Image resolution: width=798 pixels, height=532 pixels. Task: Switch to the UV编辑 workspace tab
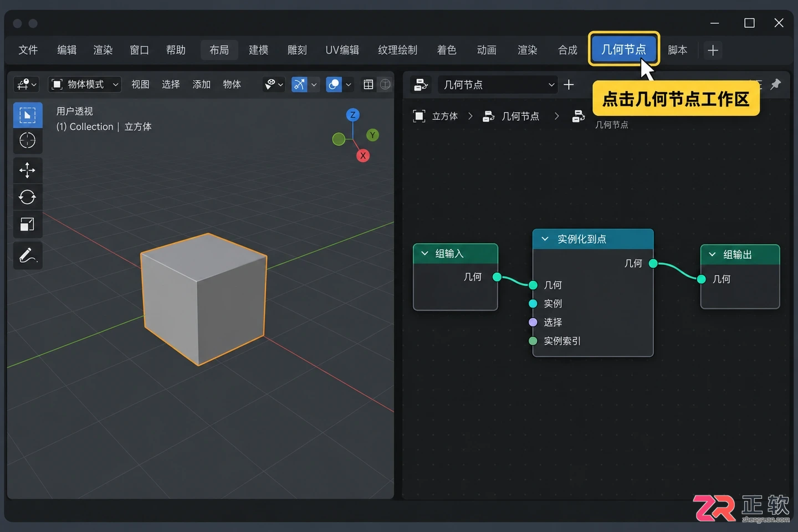(342, 50)
